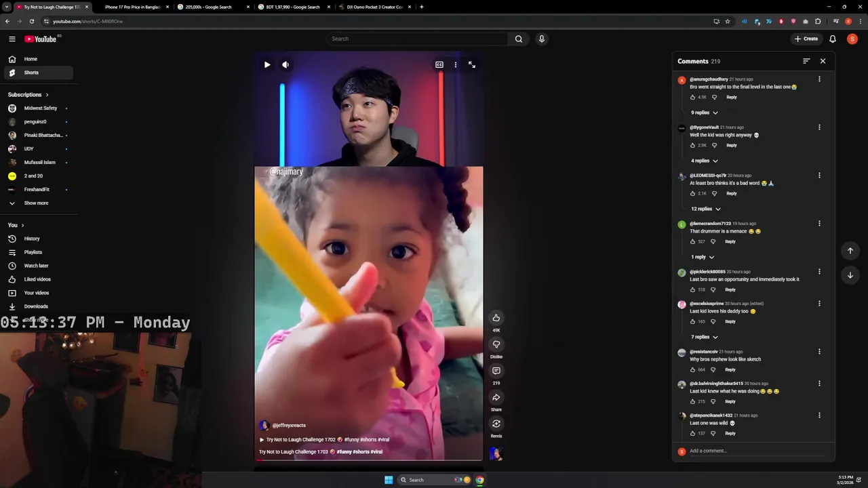Click the YouTube search box
This screenshot has height=488, width=868.
pos(417,39)
